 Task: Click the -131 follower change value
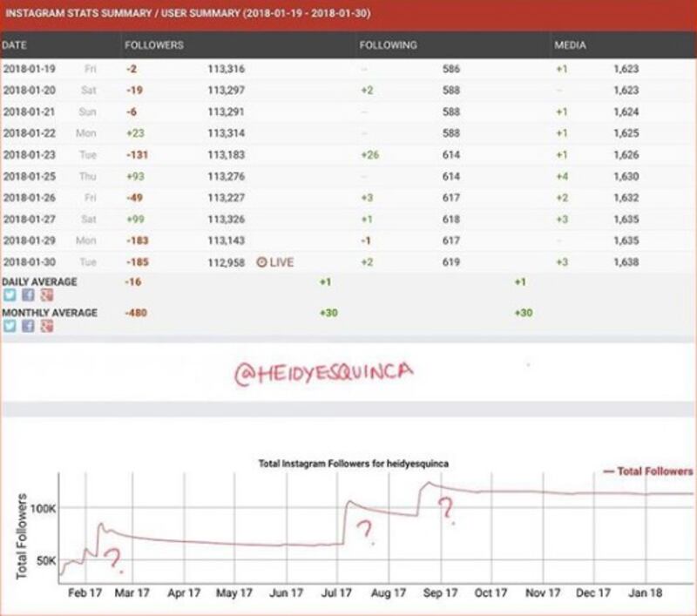[137, 155]
